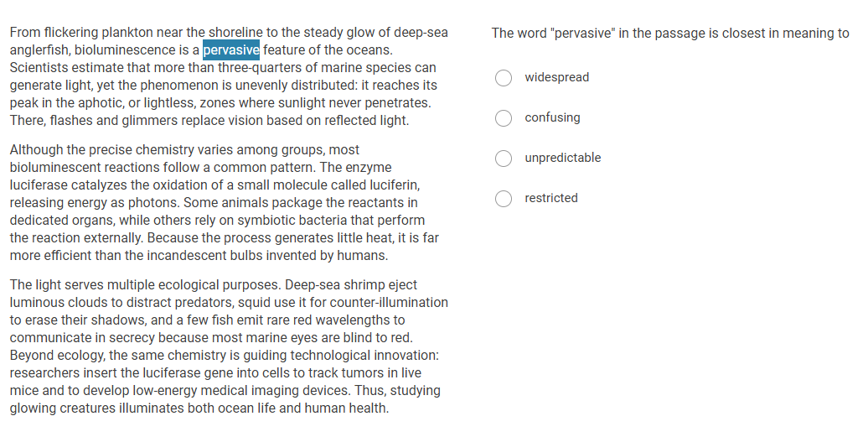
Task: Click the highlighted word "pervasive" in the passage
Action: point(231,49)
